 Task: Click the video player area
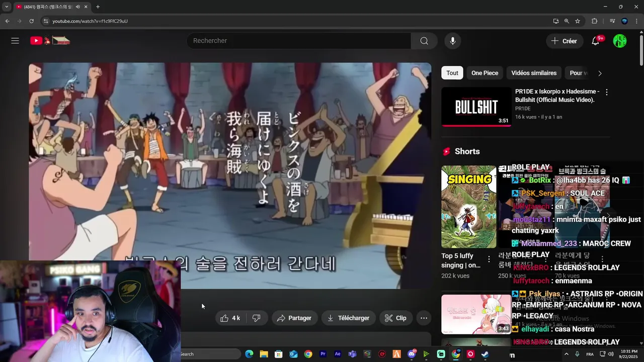(230, 176)
